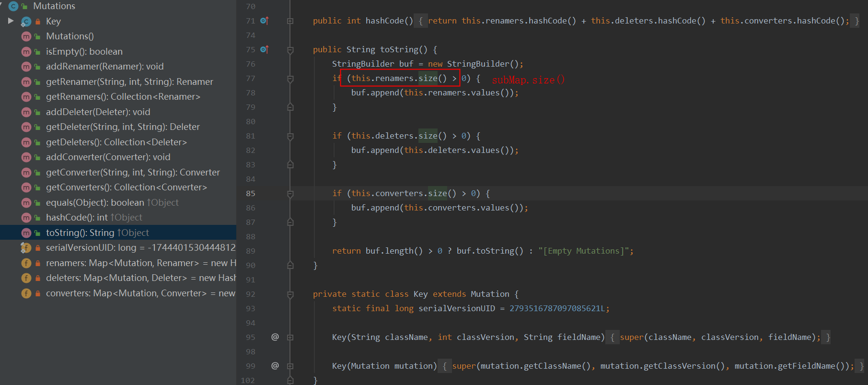Image resolution: width=868 pixels, height=385 pixels.
Task: Select isEmpty(): boolean method
Action: click(84, 51)
